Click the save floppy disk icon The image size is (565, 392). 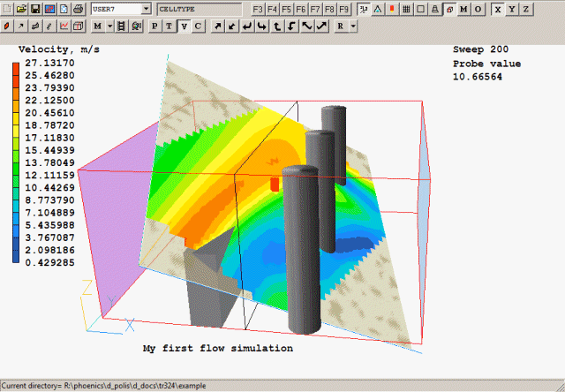(x=34, y=9)
